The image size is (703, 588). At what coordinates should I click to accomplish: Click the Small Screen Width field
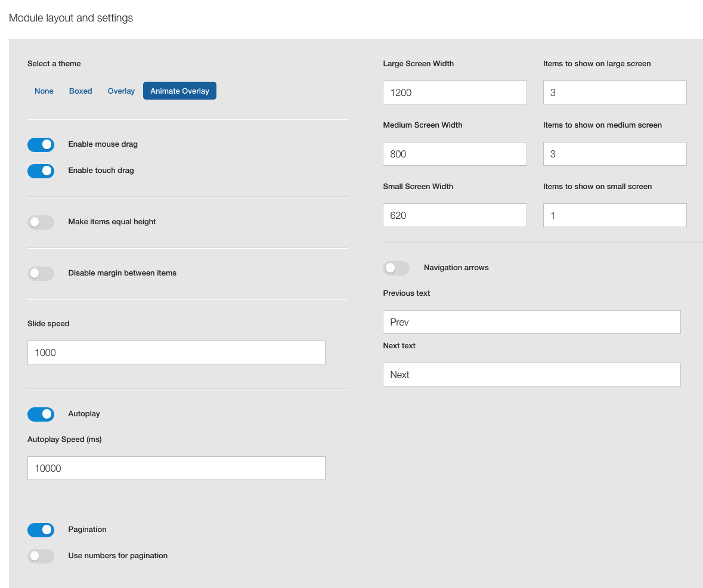point(454,215)
